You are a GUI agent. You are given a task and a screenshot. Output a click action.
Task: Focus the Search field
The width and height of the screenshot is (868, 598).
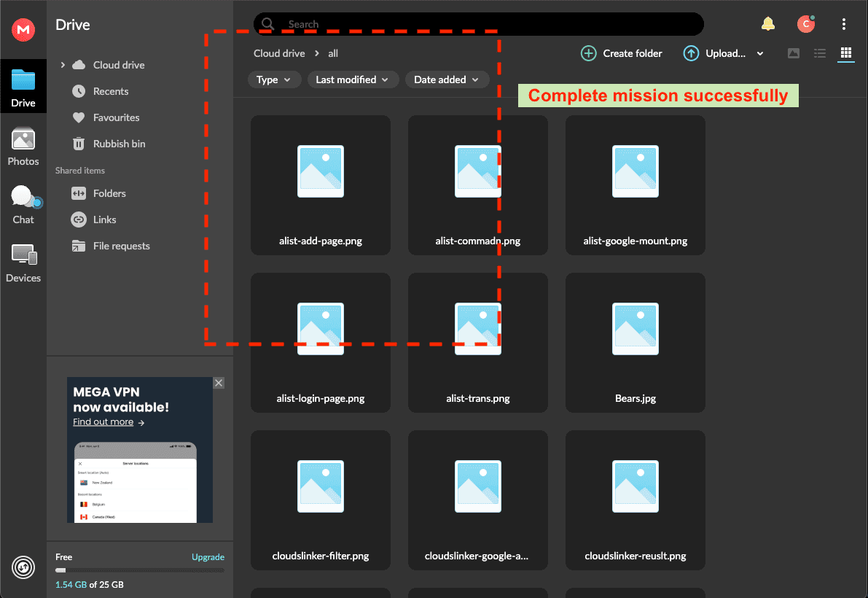coord(479,24)
